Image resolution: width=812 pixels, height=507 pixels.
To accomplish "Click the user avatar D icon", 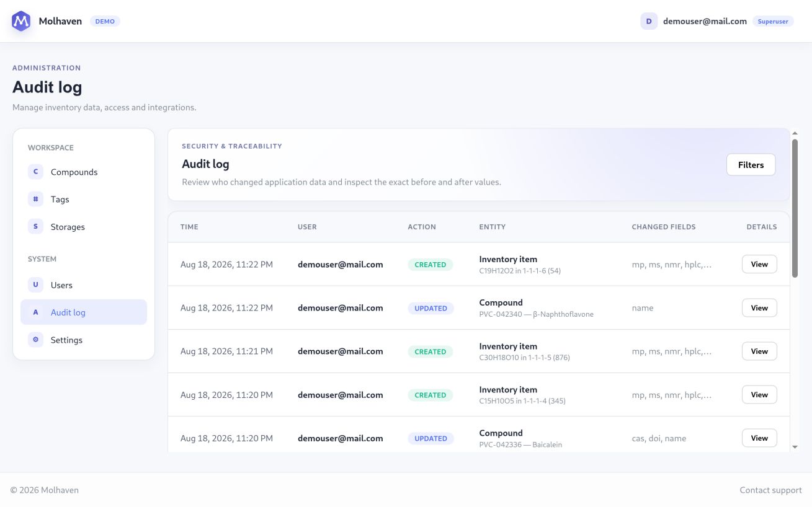I will (x=649, y=21).
